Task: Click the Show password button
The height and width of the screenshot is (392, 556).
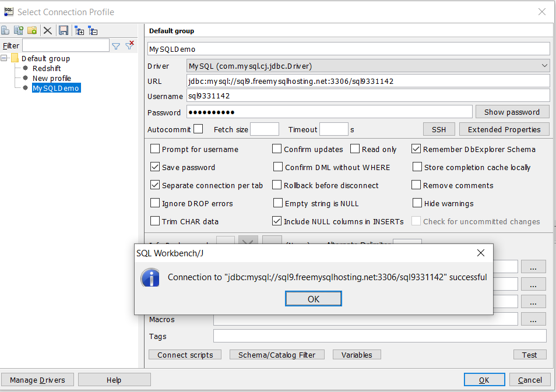Action: (512, 112)
